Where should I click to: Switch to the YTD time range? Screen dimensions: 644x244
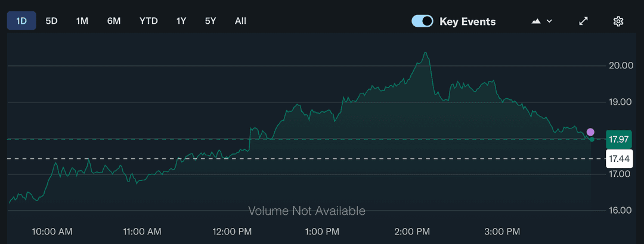[x=148, y=21]
